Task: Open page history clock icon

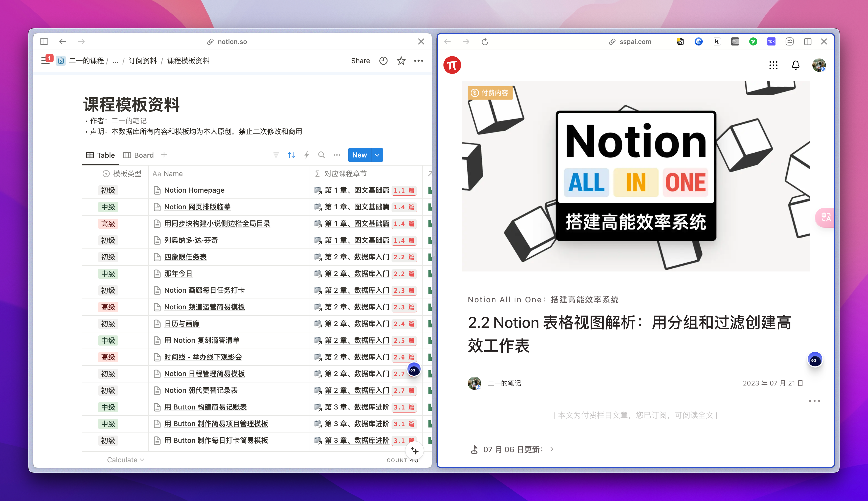Action: click(383, 61)
